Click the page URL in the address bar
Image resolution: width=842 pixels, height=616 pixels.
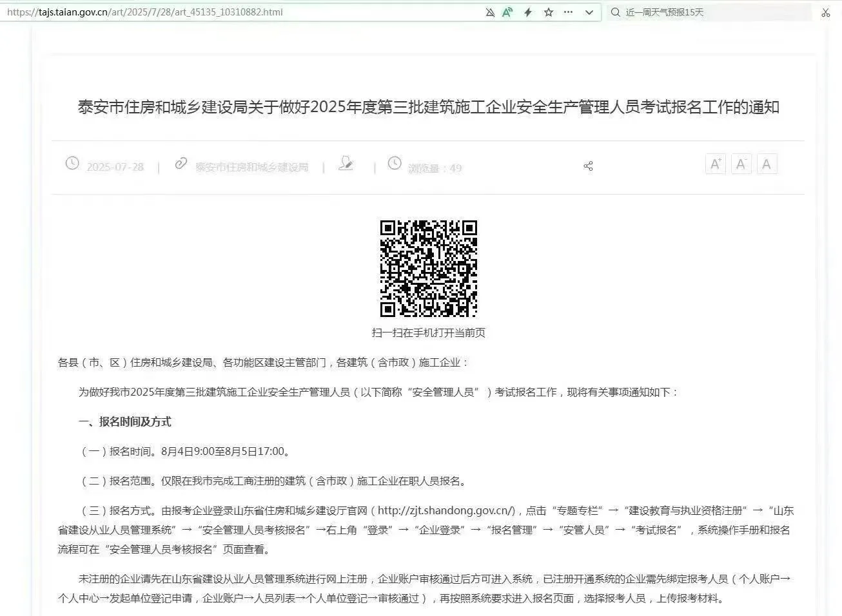144,12
